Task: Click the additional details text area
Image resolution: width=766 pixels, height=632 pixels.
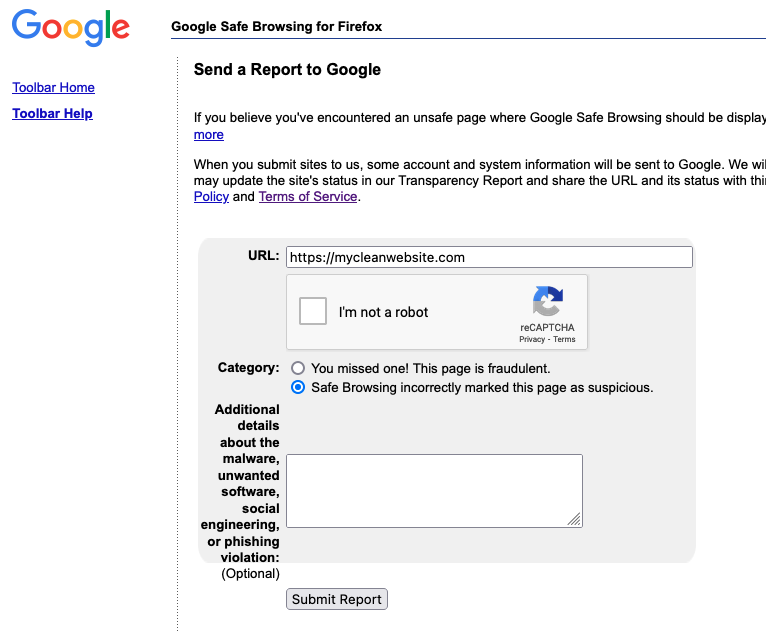Action: coord(434,491)
